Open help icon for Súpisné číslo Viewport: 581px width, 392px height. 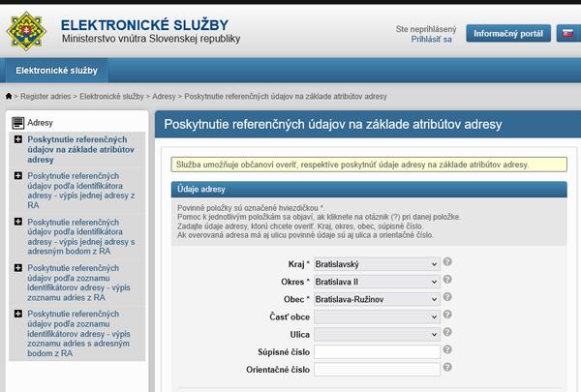[x=447, y=350]
